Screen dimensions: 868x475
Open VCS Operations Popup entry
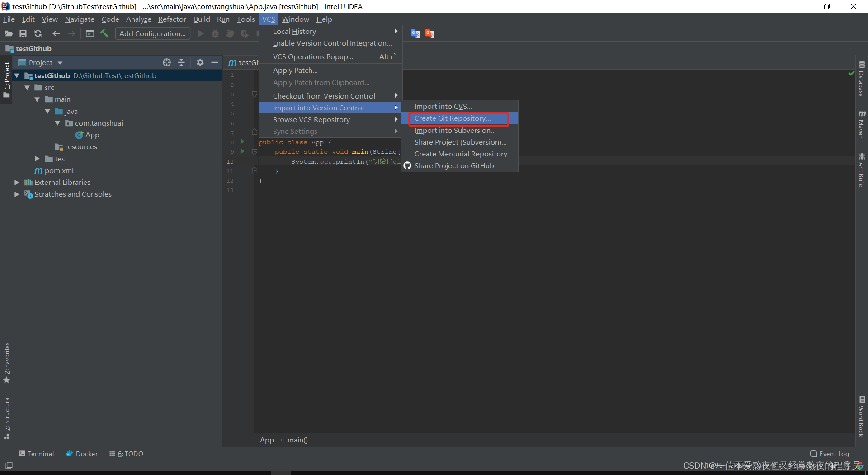(x=330, y=56)
